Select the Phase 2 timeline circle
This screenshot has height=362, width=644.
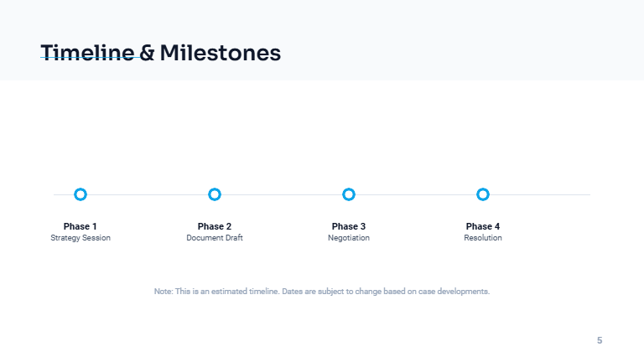215,194
